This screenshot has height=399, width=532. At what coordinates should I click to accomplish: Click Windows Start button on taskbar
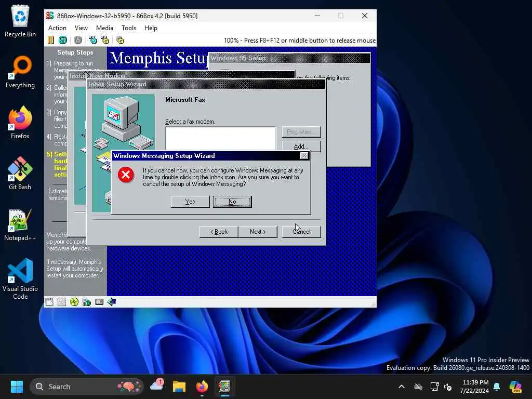[x=17, y=387]
